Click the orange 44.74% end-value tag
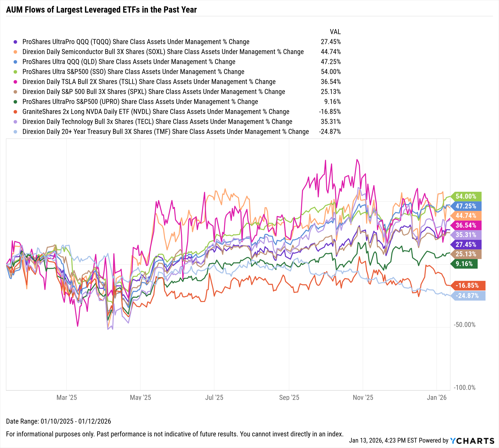Viewport: 499px width, 448px height. [466, 216]
